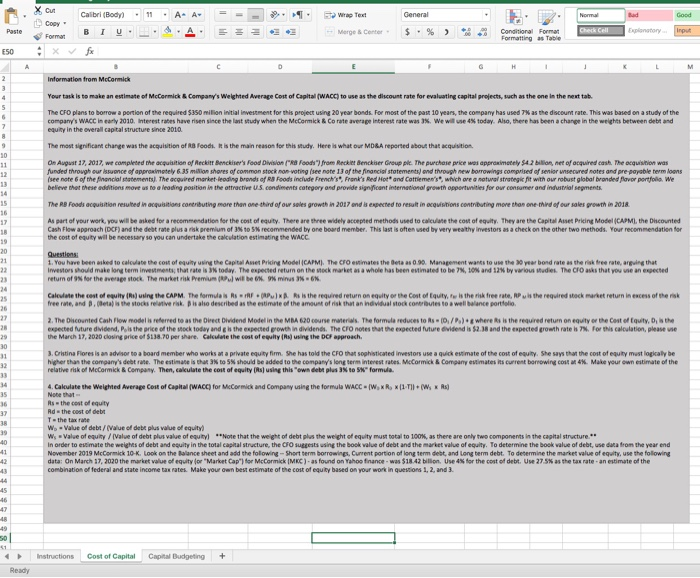Decrease font size with smaller A

196,15
